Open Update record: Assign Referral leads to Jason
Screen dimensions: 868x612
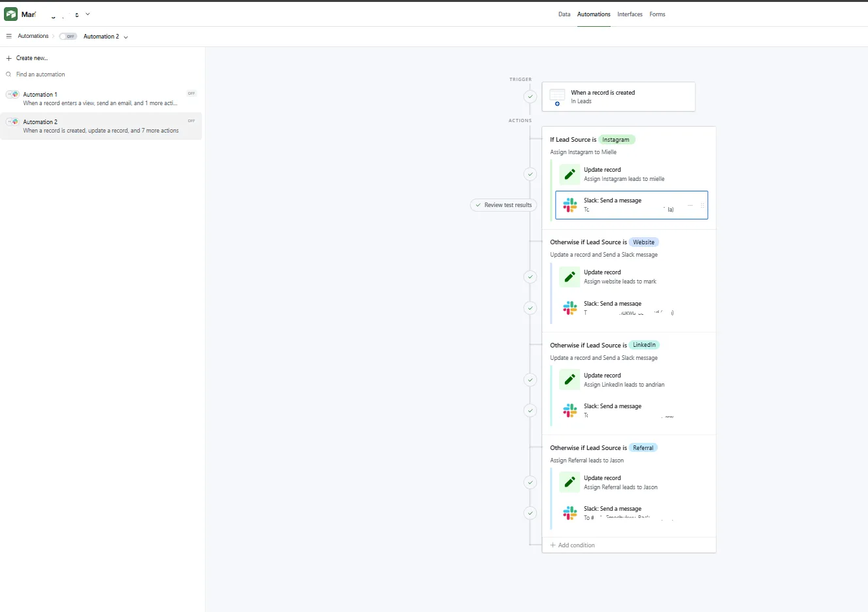[632, 482]
